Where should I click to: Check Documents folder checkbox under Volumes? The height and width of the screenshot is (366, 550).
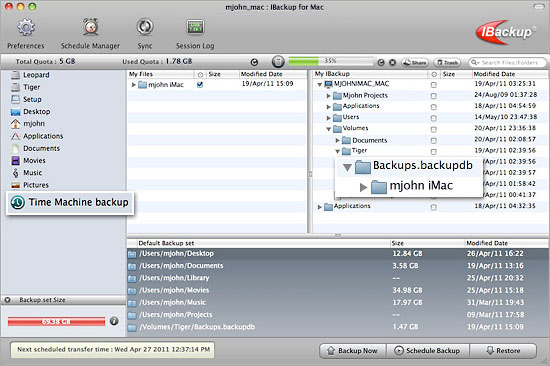(434, 140)
